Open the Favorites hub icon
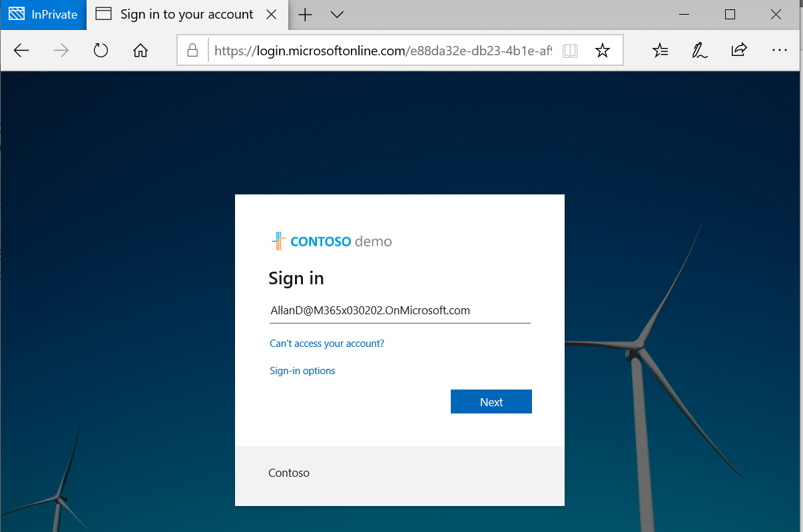803x532 pixels. click(x=660, y=51)
